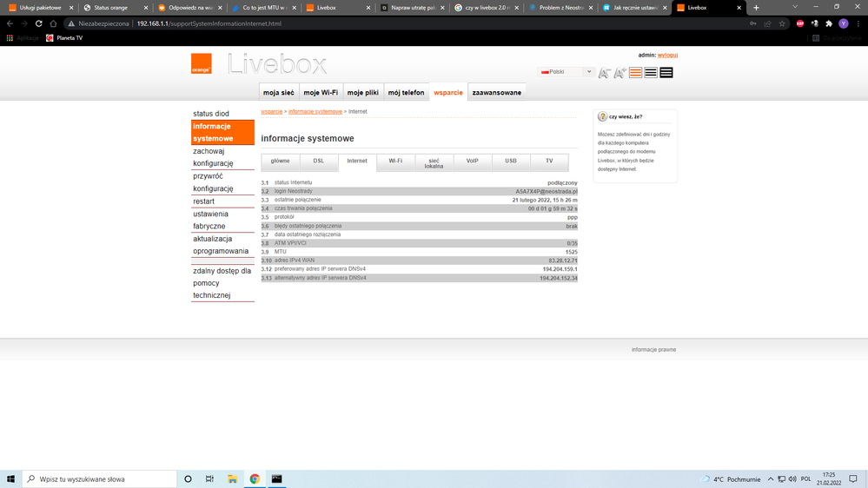This screenshot has width=868, height=488.
Task: Click the Orange logo in header
Action: [202, 64]
